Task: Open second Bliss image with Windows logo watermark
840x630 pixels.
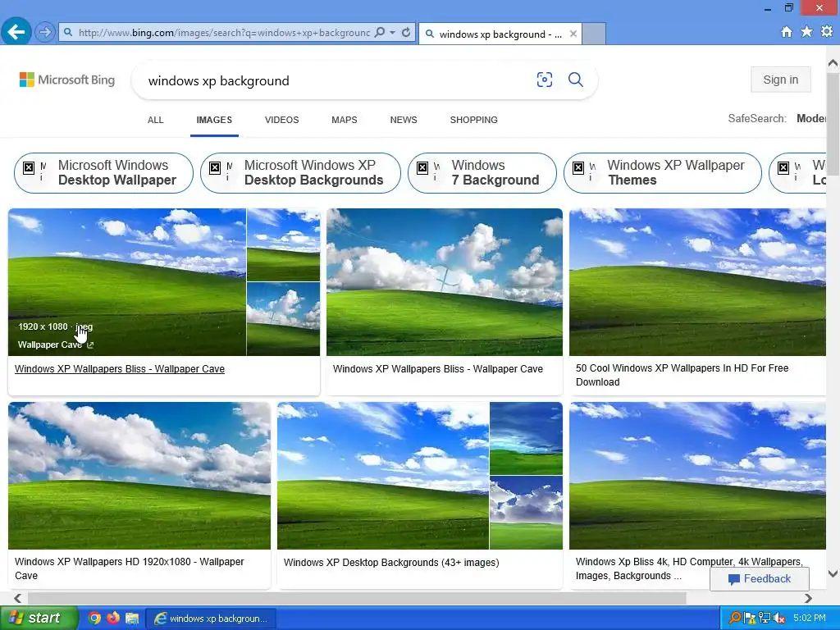Action: pyautogui.click(x=445, y=282)
